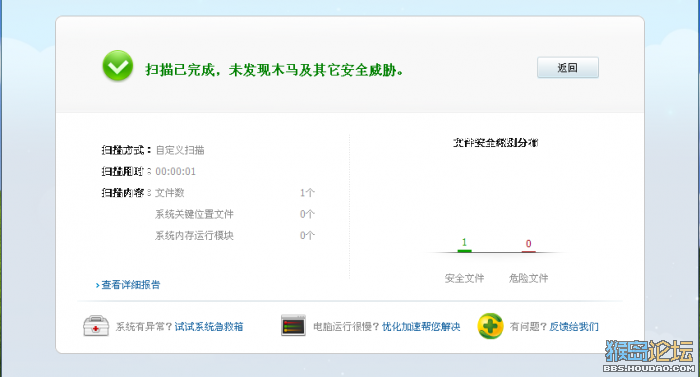The width and height of the screenshot is (700, 377).
Task: Click the 文件数 row label
Action: click(x=170, y=193)
